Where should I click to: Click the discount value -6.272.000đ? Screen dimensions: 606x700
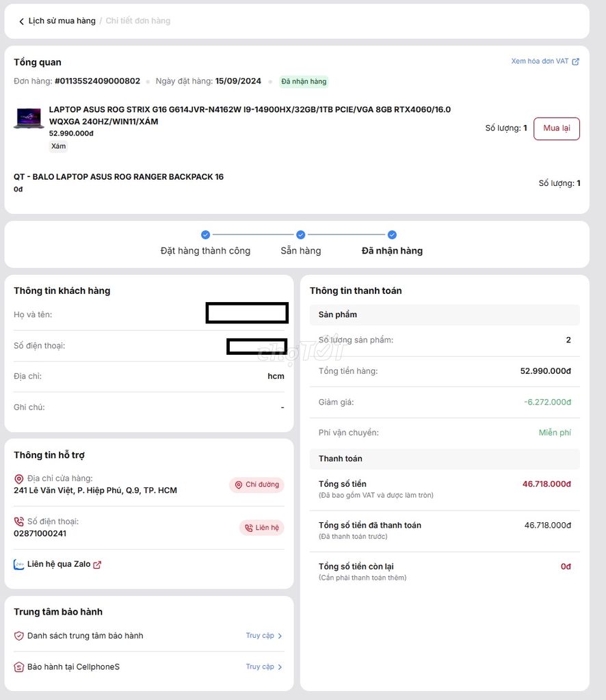coord(547,402)
